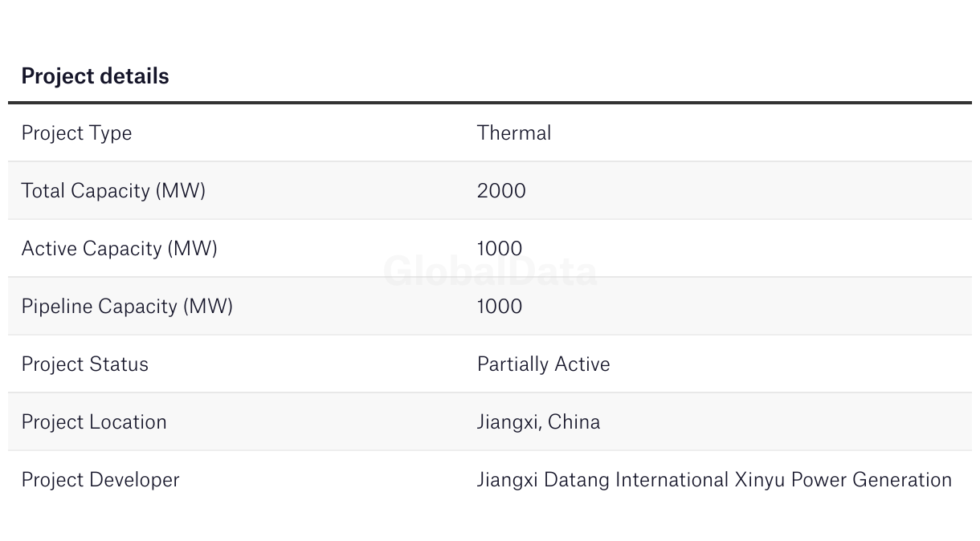Click the Pipeline Capacity (MW) label
The width and height of the screenshot is (980, 541).
[x=127, y=307]
